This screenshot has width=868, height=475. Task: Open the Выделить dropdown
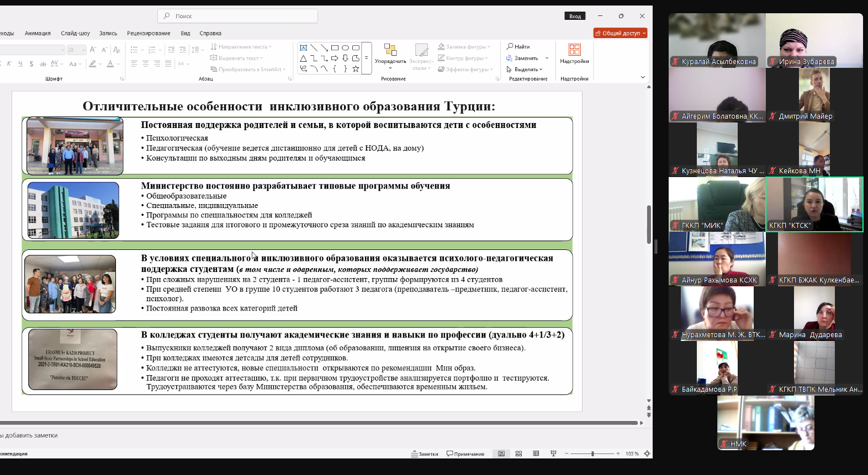pyautogui.click(x=525, y=70)
